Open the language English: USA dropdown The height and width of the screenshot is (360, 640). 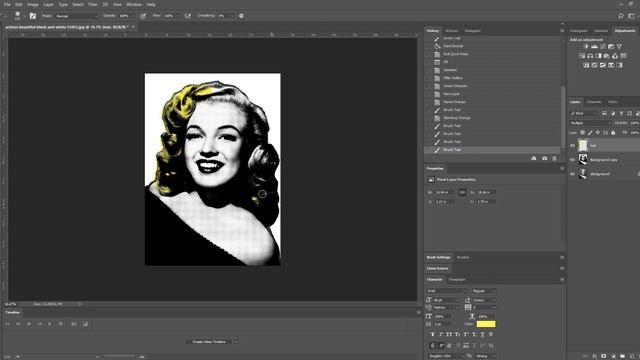pos(445,356)
